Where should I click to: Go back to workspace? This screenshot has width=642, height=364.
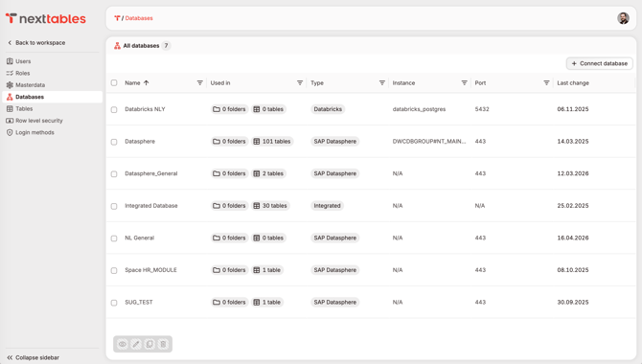[x=36, y=42]
